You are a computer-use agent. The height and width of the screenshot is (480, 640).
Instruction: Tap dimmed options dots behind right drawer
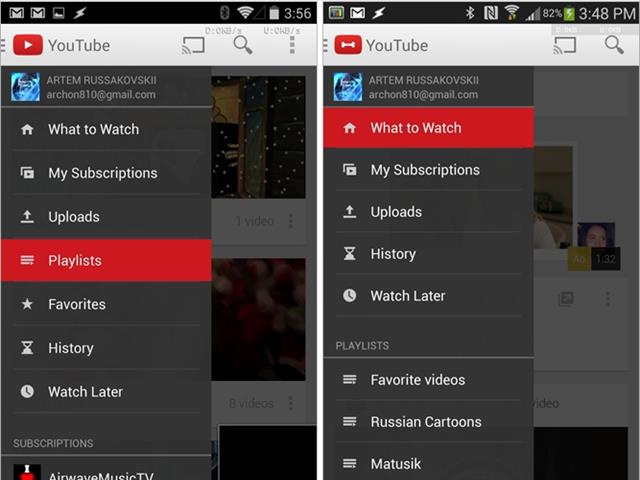(608, 299)
